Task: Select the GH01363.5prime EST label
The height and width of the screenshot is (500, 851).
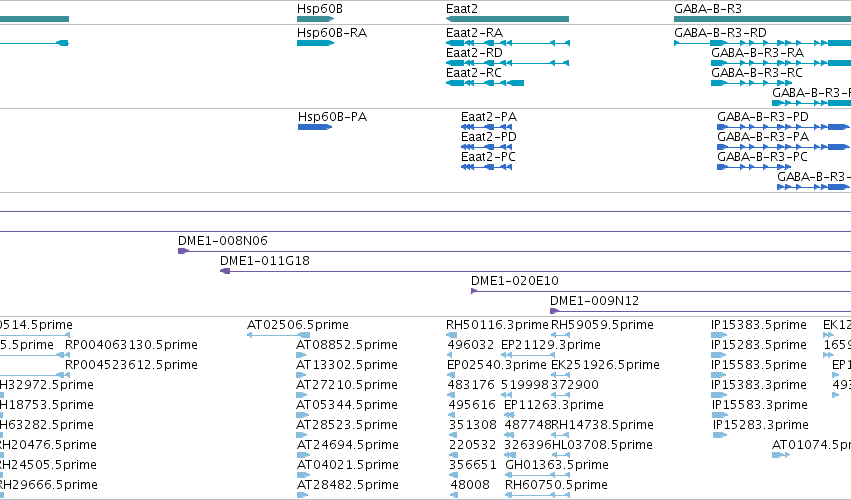Action: tap(557, 466)
